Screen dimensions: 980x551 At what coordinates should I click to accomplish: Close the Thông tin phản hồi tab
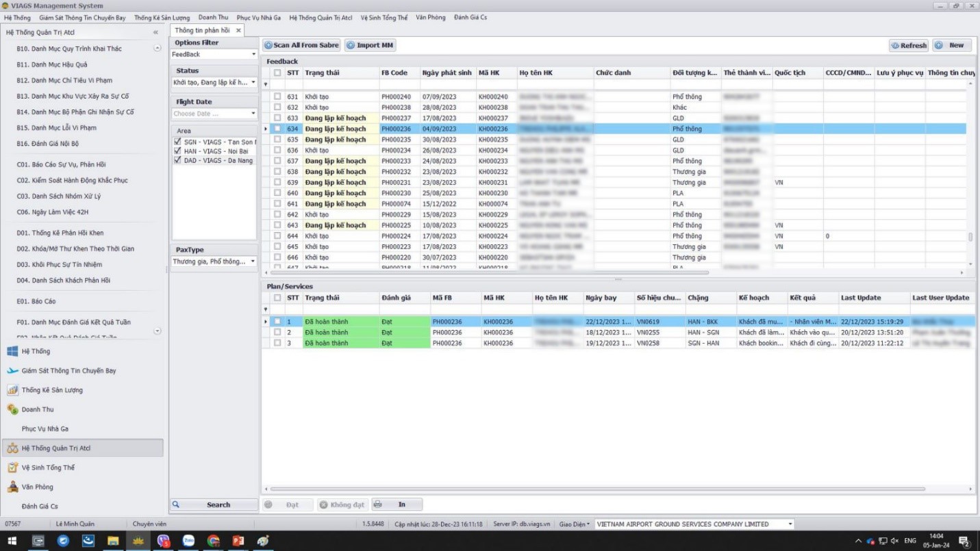(x=238, y=31)
